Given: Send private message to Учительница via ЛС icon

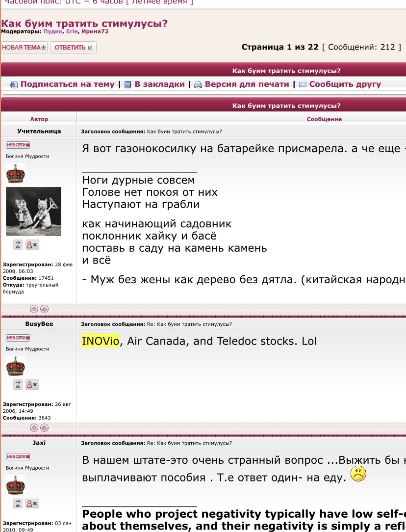Looking at the screenshot, I should point(32,245).
